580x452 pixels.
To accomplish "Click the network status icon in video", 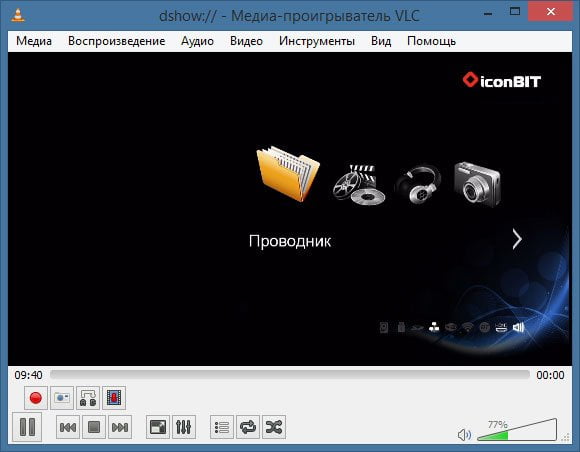I will (434, 327).
